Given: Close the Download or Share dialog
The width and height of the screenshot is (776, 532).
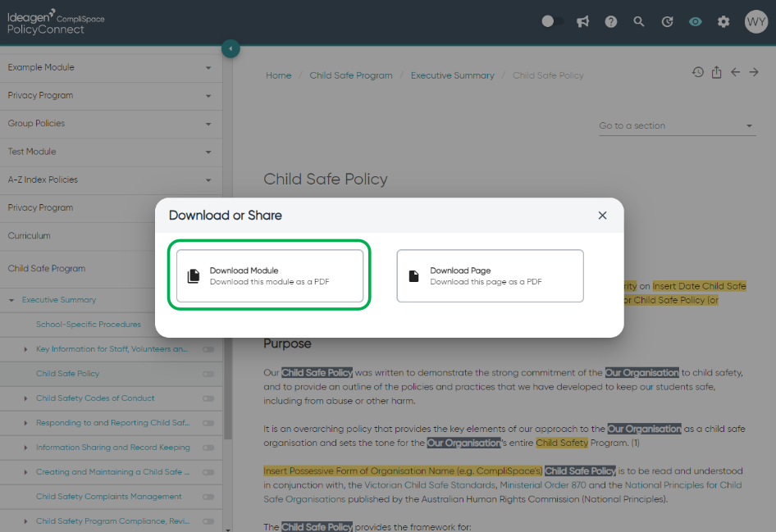Looking at the screenshot, I should pos(602,216).
